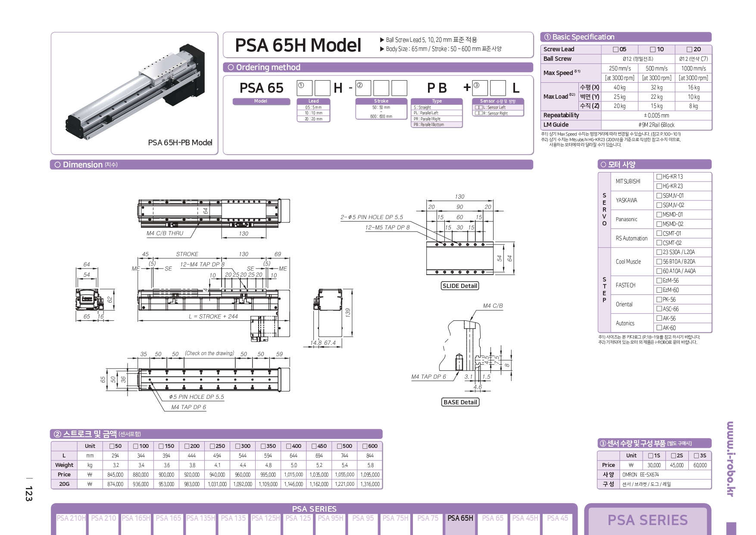Viewport: 756px width, 535px height.
Task: Select the PB : Parallel Bottom type row
Action: (x=437, y=125)
